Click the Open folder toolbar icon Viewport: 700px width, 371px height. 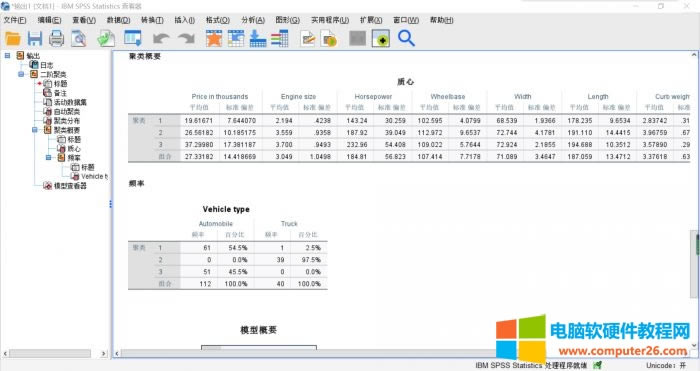click(12, 38)
